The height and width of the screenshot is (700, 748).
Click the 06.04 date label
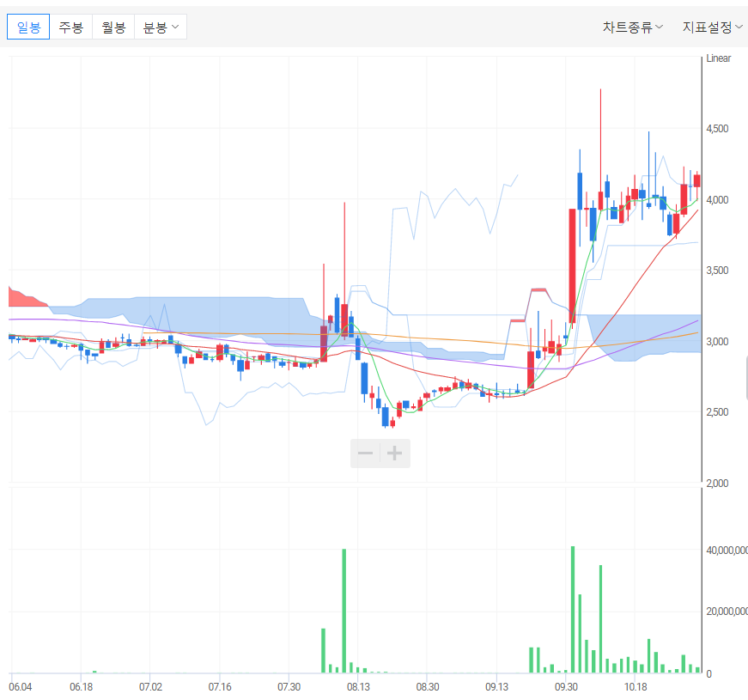[x=21, y=687]
